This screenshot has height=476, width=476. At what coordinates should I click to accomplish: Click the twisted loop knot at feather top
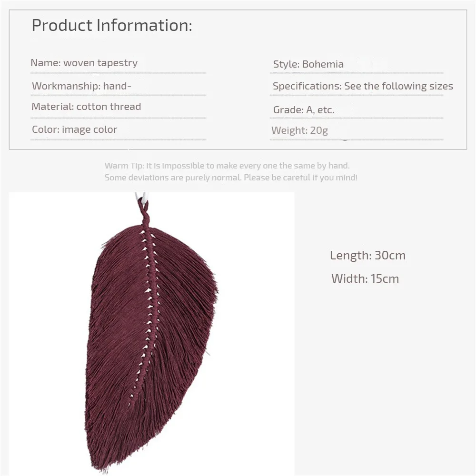(144, 212)
